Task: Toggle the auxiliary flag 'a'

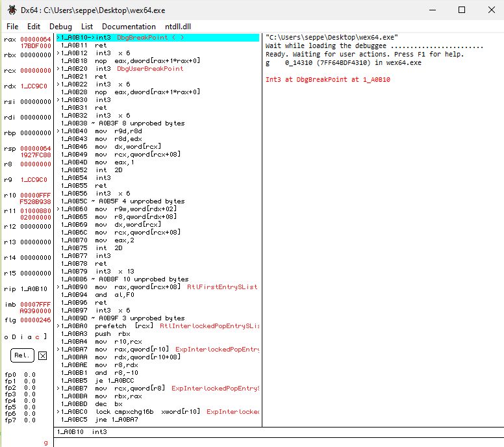Action: (30, 337)
